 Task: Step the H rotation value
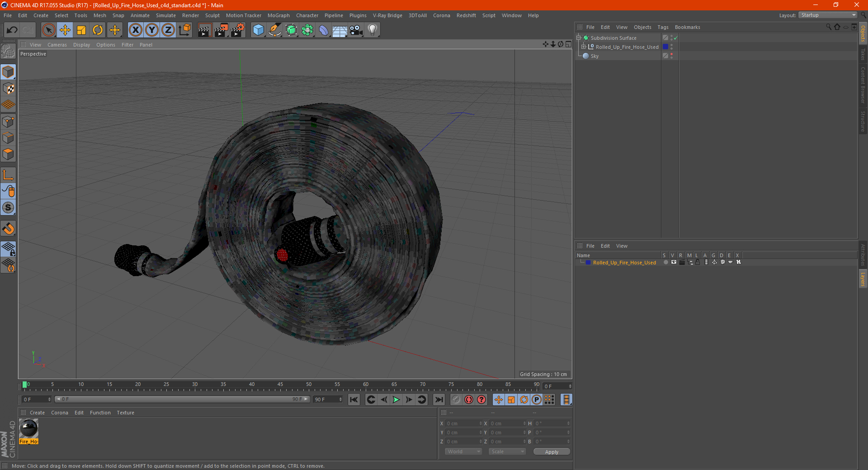568,423
